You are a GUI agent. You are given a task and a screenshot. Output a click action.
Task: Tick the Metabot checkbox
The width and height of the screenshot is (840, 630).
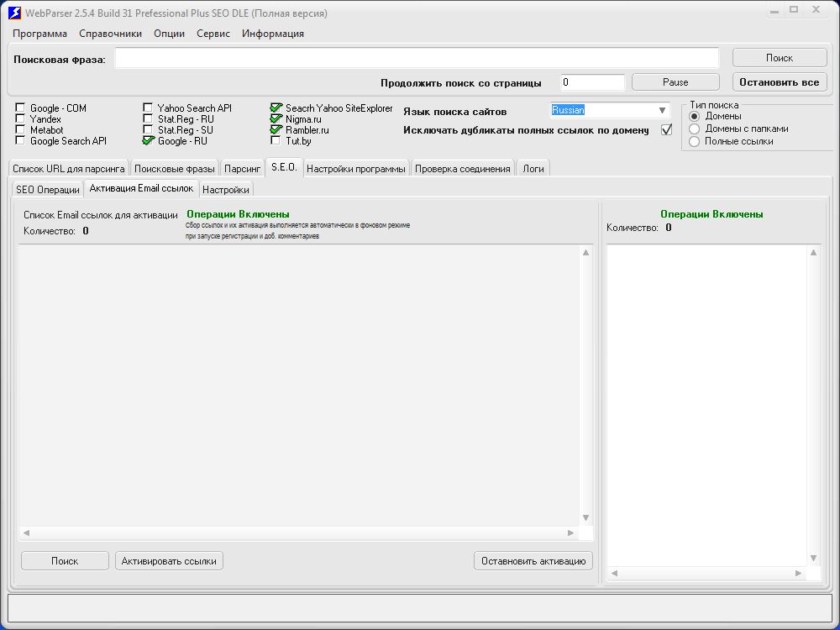(x=20, y=129)
